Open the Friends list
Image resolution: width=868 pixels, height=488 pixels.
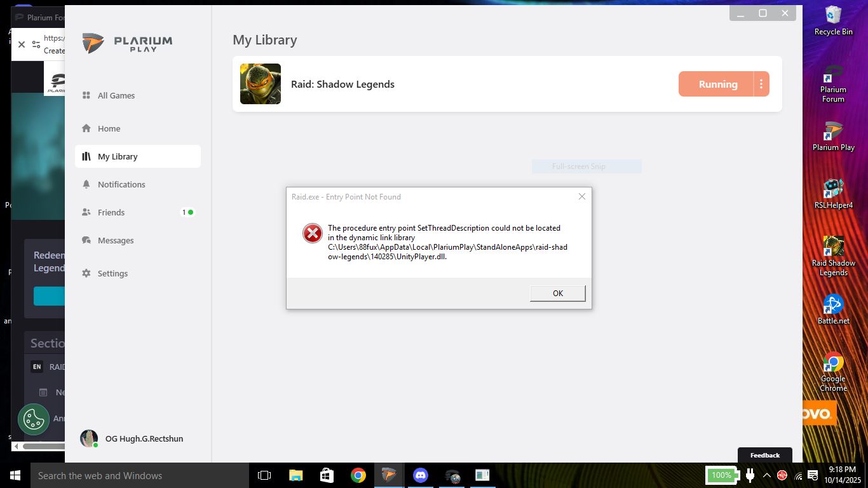tap(111, 212)
